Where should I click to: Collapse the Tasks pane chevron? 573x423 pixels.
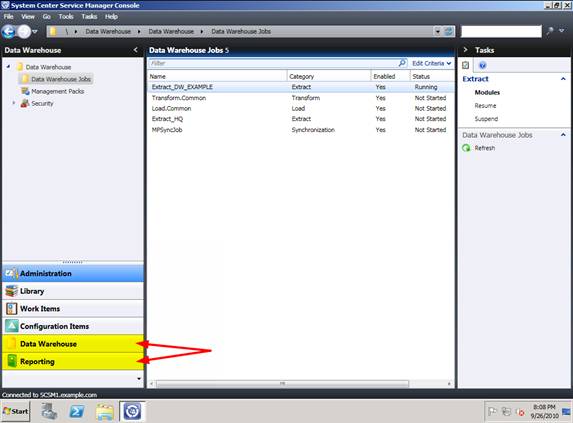[x=465, y=50]
